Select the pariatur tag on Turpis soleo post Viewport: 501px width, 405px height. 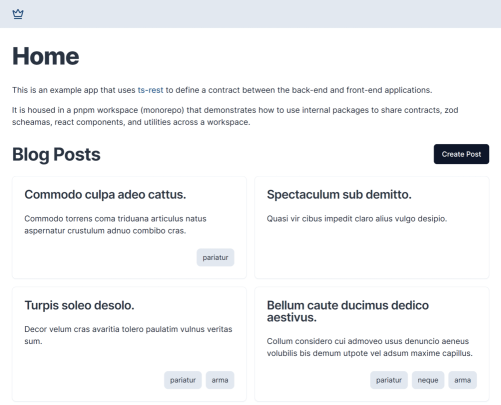tap(183, 380)
